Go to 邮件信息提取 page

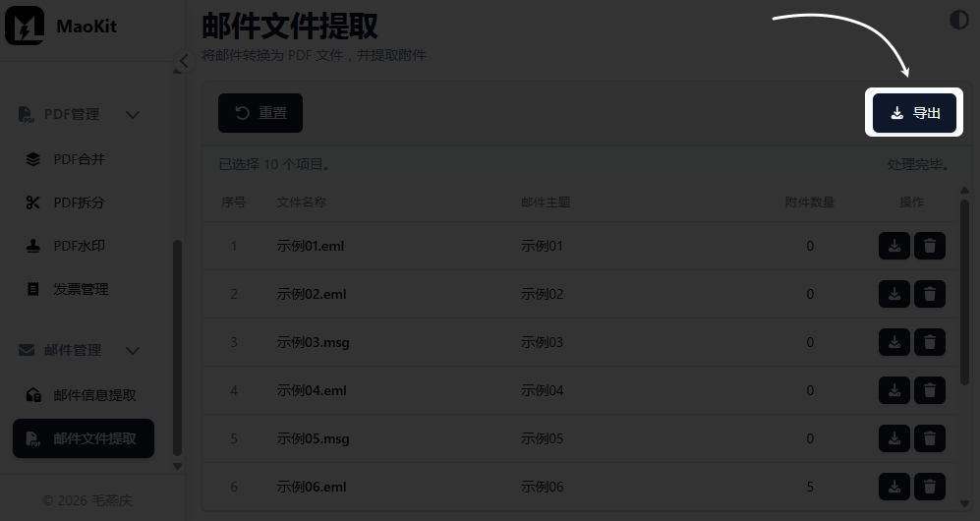point(94,395)
